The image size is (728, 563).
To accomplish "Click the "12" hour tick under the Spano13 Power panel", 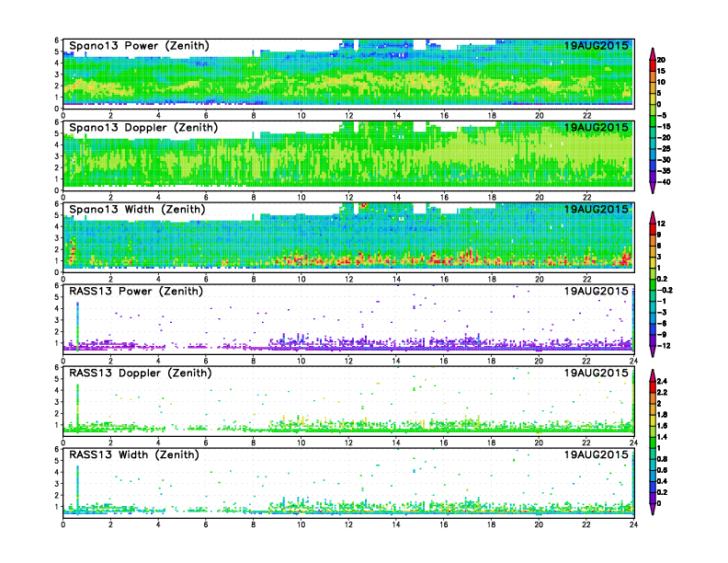I will coord(348,116).
